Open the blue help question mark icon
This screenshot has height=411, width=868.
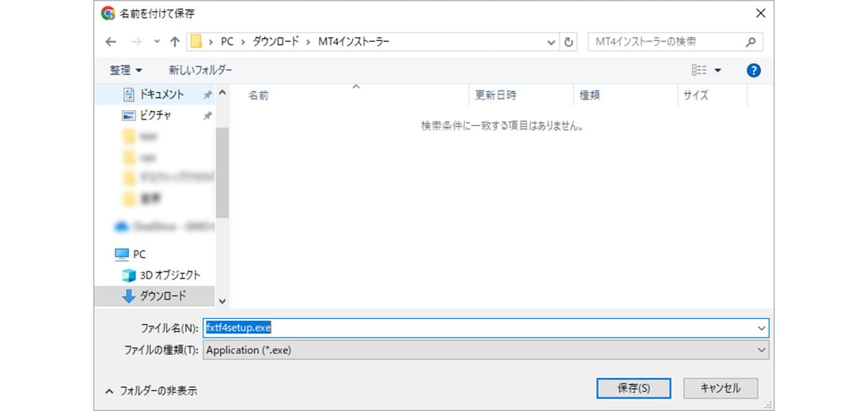click(x=754, y=70)
